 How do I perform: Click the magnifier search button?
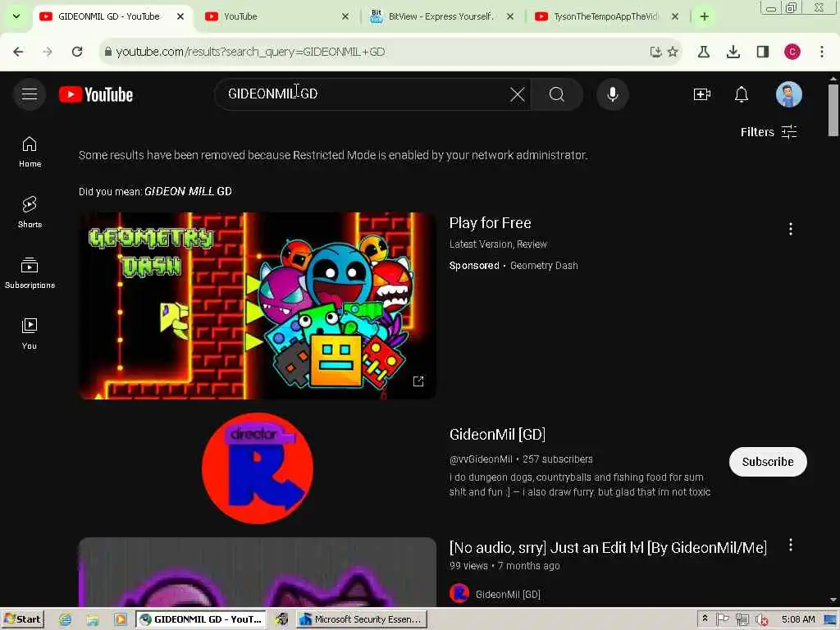tap(557, 95)
